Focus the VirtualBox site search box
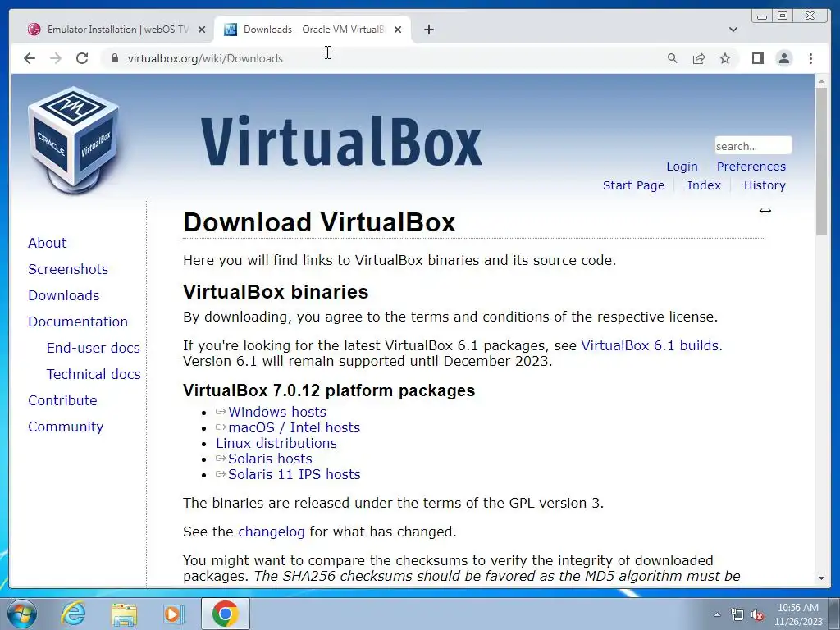 pyautogui.click(x=753, y=146)
